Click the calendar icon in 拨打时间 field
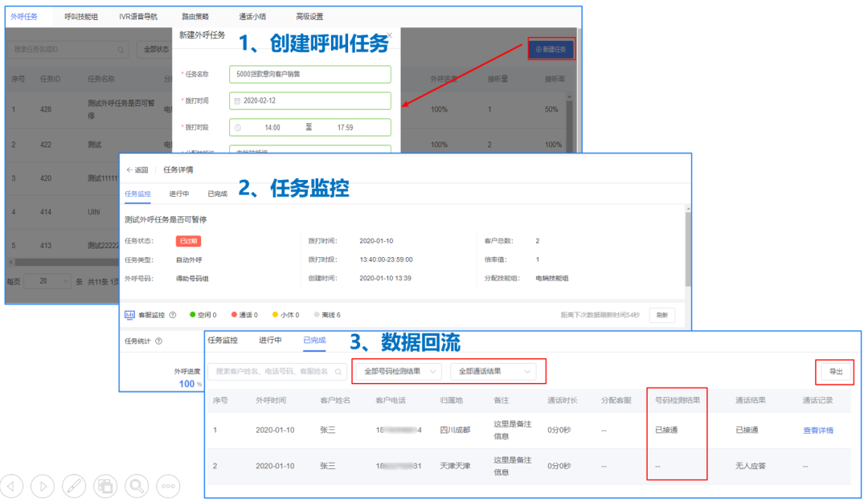868x502 pixels. tap(237, 101)
